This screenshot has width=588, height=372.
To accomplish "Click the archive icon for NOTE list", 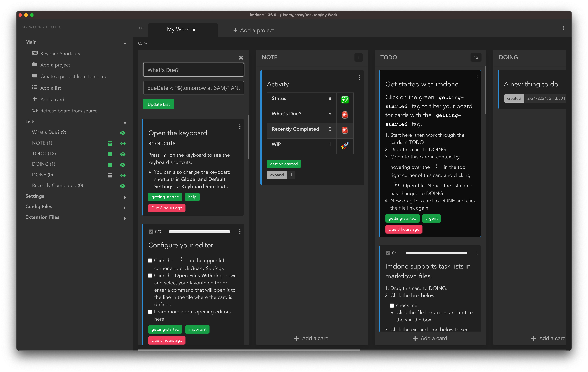I will [x=110, y=143].
